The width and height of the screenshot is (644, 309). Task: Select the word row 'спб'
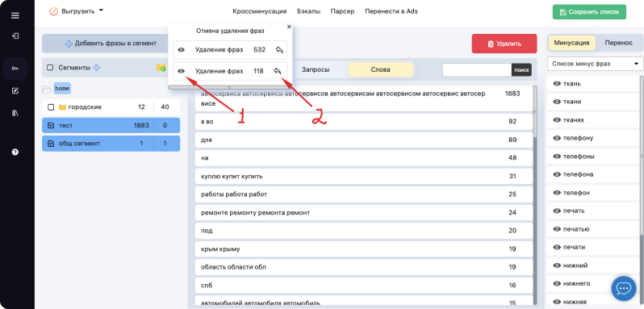[x=363, y=285]
